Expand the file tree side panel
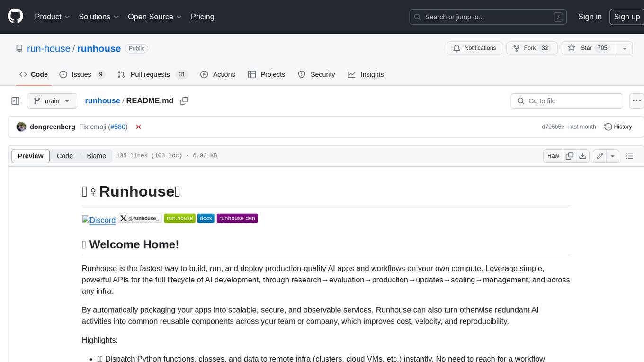This screenshot has height=362, width=644. pos(15,101)
